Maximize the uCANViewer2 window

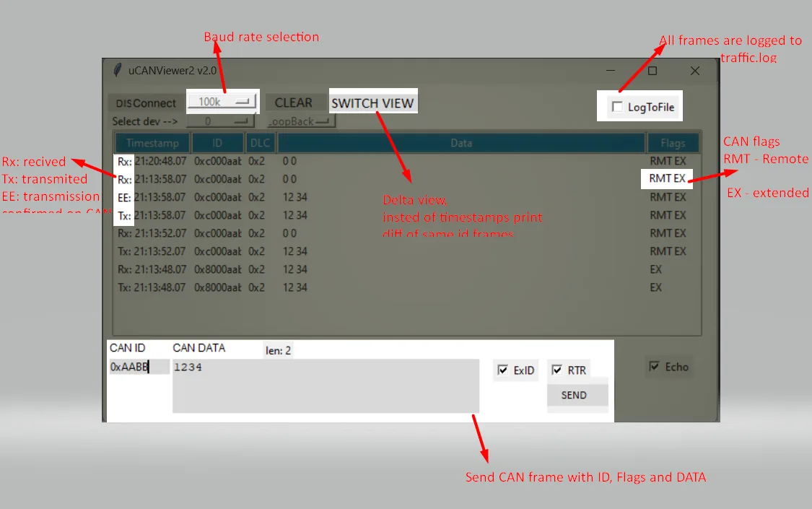click(x=652, y=71)
